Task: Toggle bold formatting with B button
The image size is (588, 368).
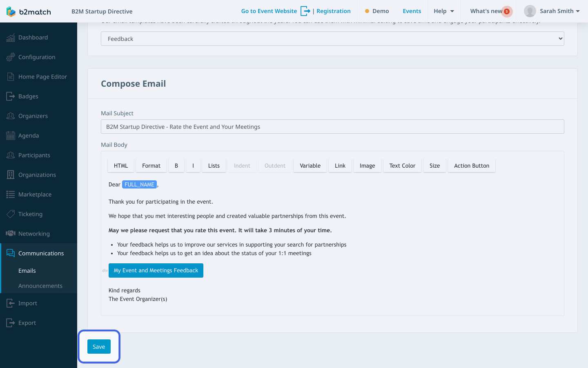Action: pos(176,166)
